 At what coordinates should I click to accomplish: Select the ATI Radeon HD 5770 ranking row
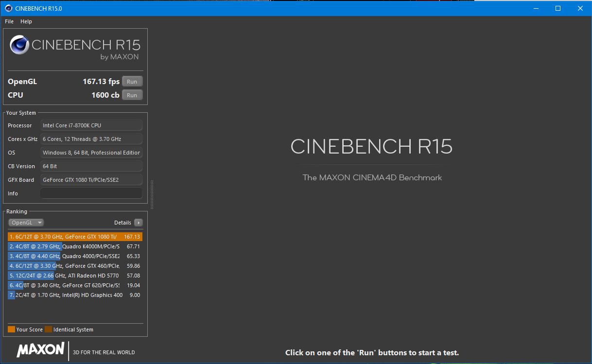pos(75,276)
